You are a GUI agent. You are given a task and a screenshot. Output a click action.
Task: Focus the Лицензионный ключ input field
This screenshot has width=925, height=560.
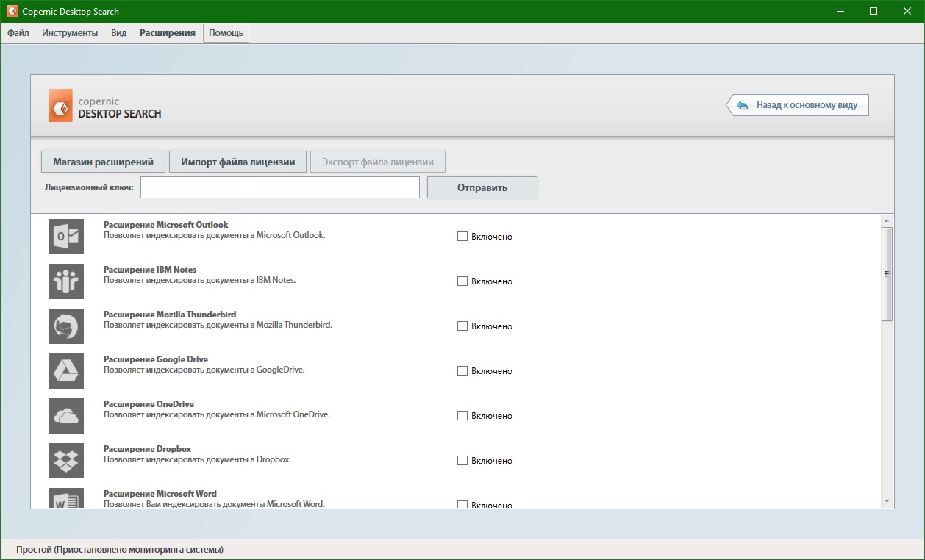tap(280, 187)
